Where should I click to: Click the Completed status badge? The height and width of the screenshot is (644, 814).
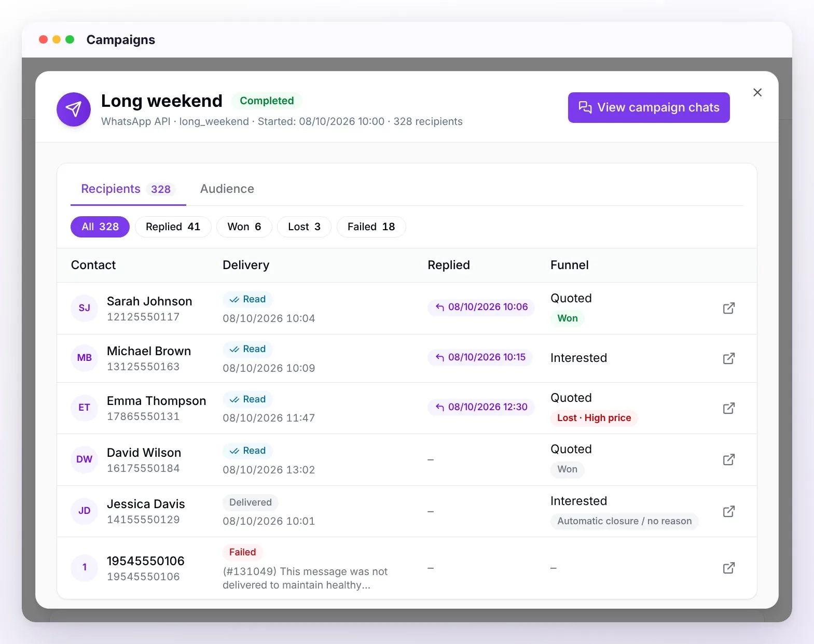[267, 101]
